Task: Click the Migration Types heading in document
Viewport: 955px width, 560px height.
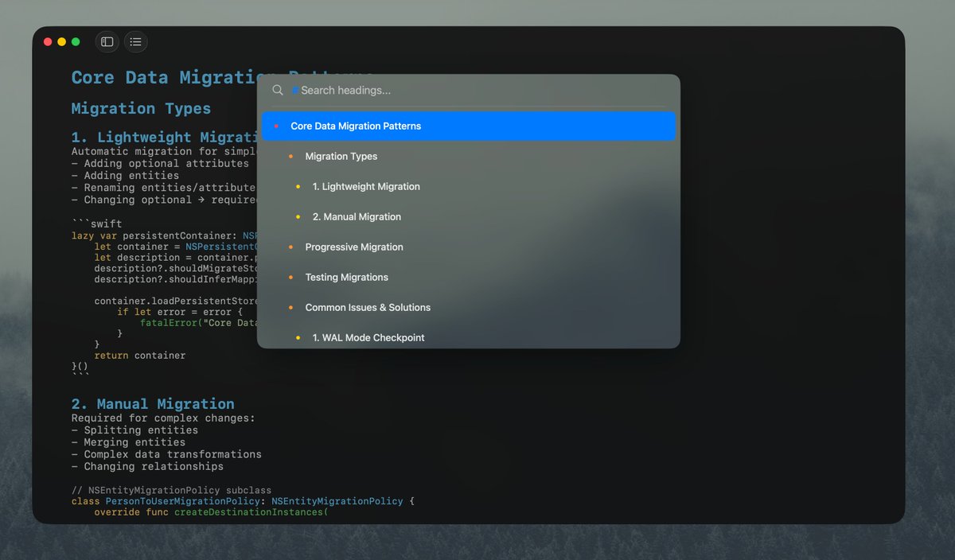Action: point(141,108)
